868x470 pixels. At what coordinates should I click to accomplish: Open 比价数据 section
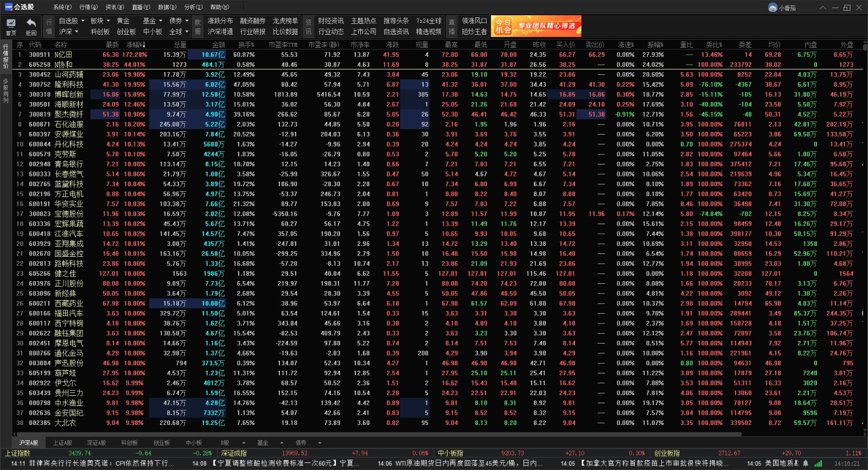coord(285,31)
